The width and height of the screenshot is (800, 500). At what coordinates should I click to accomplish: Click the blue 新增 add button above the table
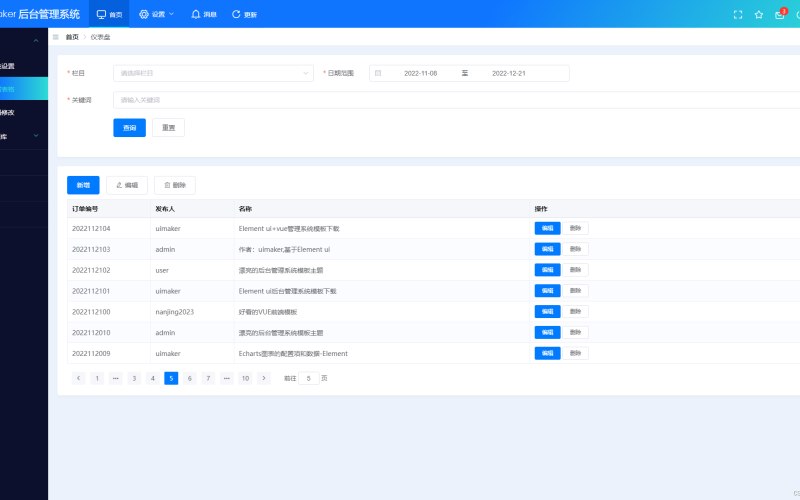[x=83, y=185]
